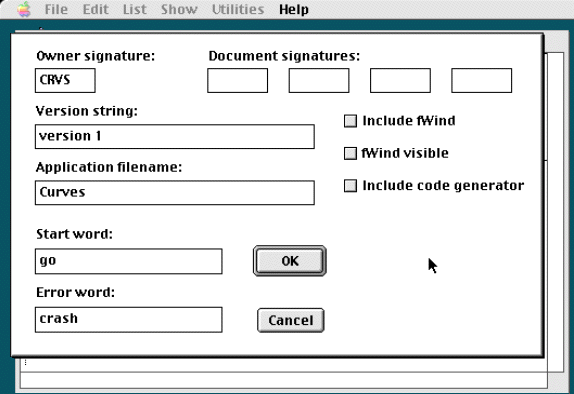Click the fourth Document signatures box
This screenshot has width=574, height=394.
click(481, 80)
